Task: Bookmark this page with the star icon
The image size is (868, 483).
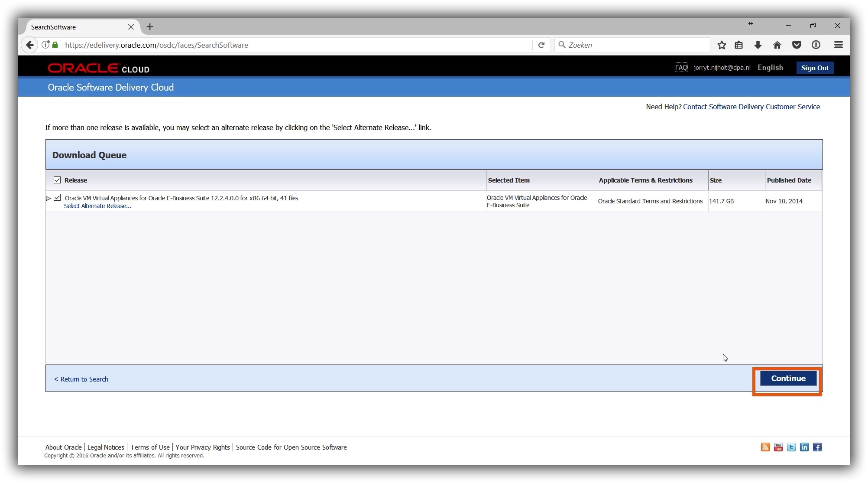Action: 722,45
